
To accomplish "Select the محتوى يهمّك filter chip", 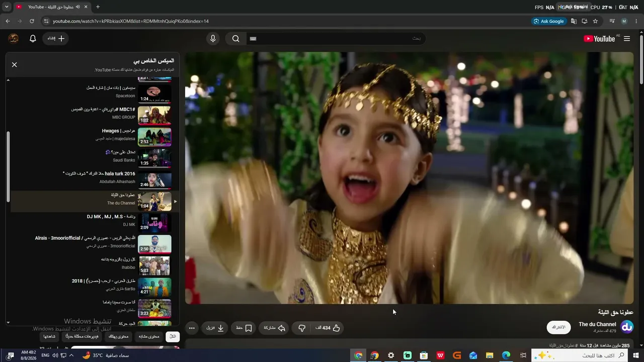I will 119,336.
